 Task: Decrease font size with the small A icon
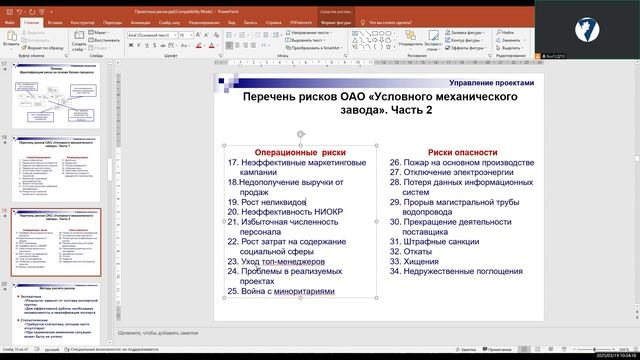(x=207, y=35)
